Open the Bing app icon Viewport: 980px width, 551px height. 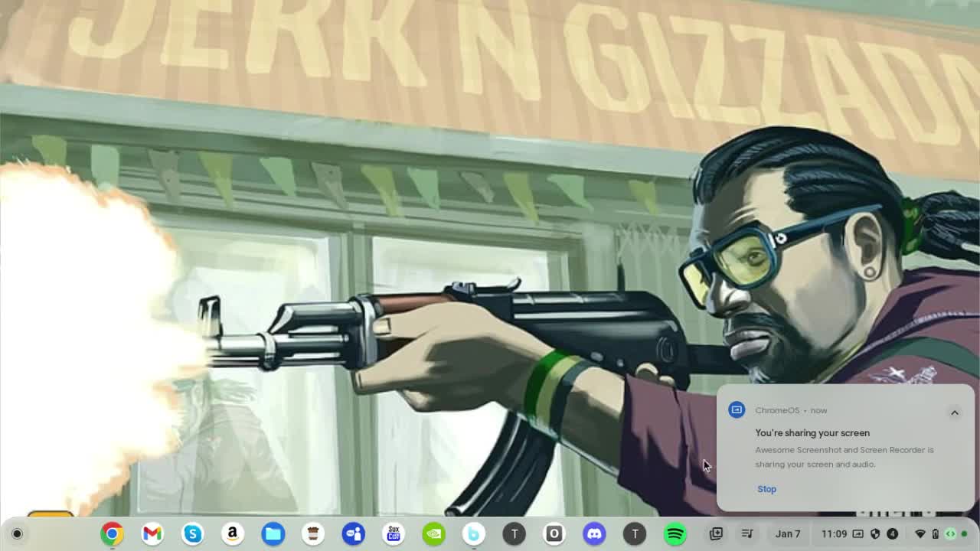coord(474,533)
